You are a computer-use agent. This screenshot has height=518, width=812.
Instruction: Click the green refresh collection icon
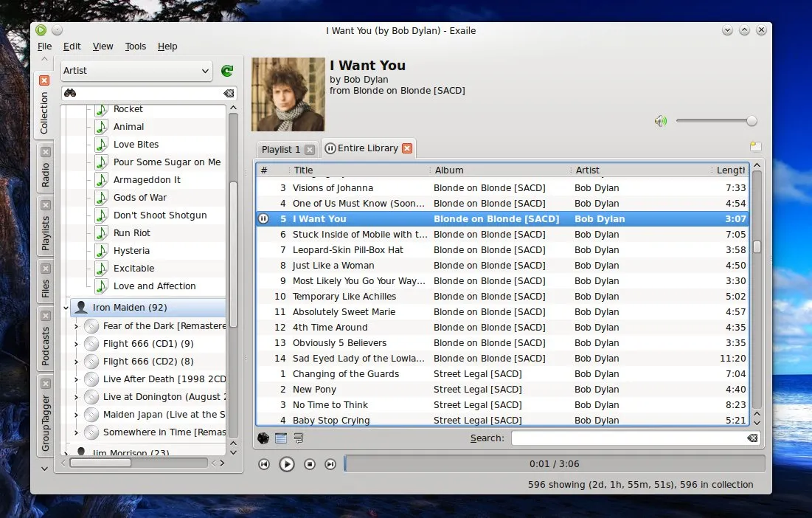227,71
